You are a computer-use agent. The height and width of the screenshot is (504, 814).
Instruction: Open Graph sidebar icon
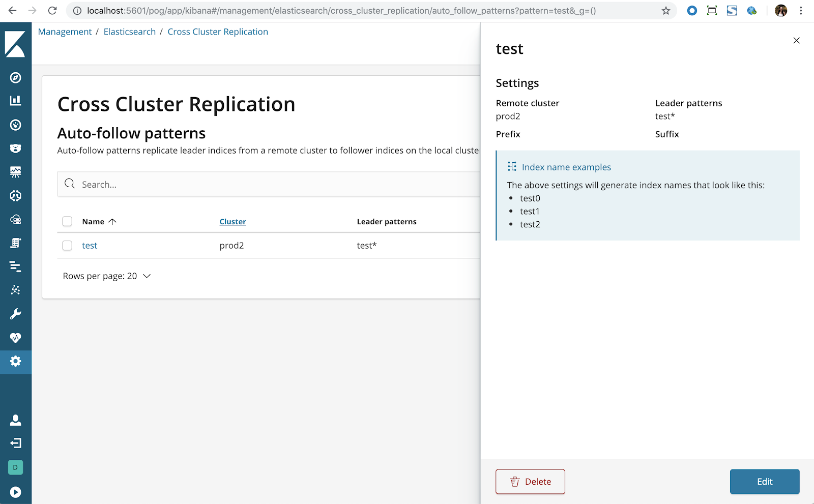pyautogui.click(x=16, y=290)
